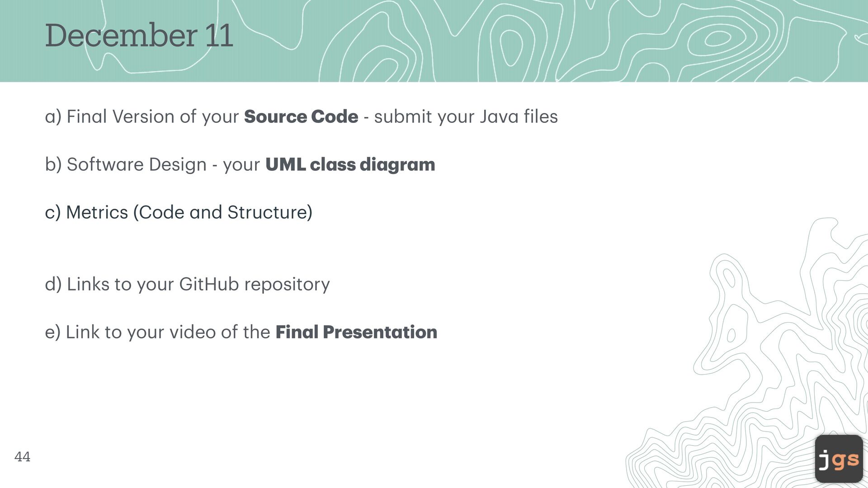The image size is (868, 488).
Task: Click the "submit your Java files" phrase
Action: 466,117
